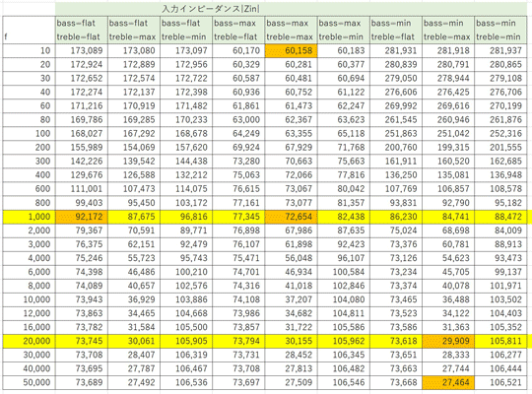Click the frequency header cell labeled f

(x=30, y=30)
